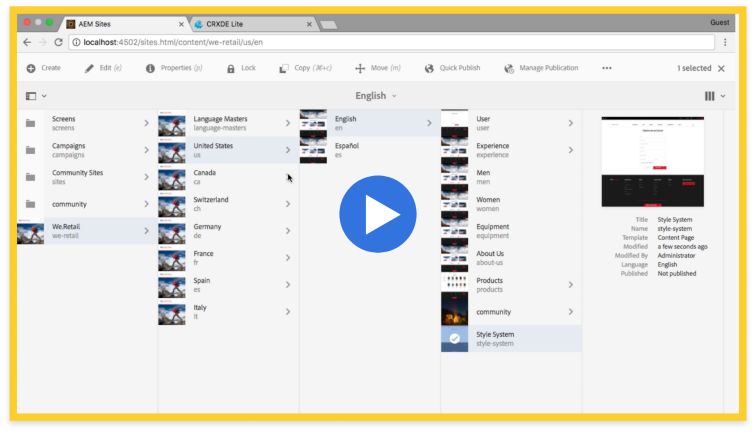Select the Men page row
Screen dimensions: 756x434
511,177
